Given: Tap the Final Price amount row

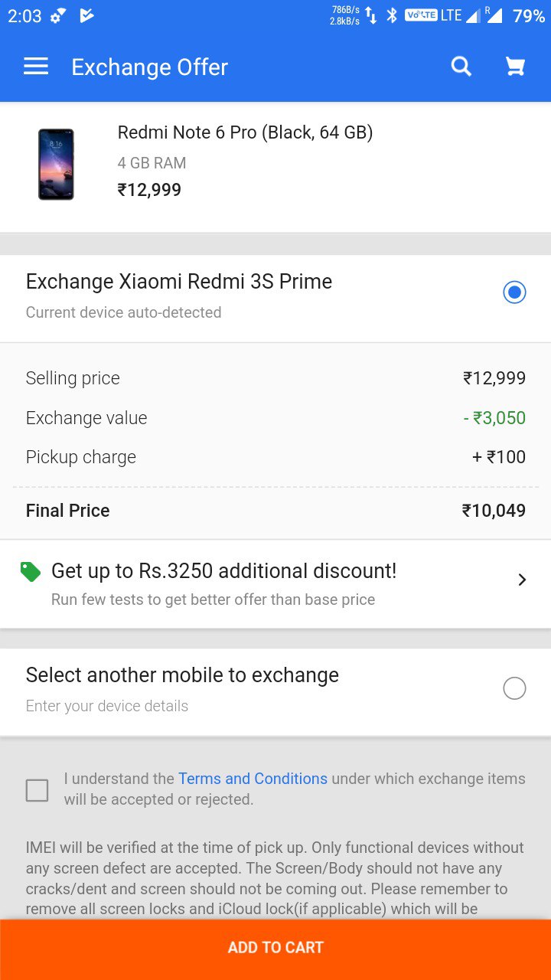Looking at the screenshot, I should click(275, 511).
